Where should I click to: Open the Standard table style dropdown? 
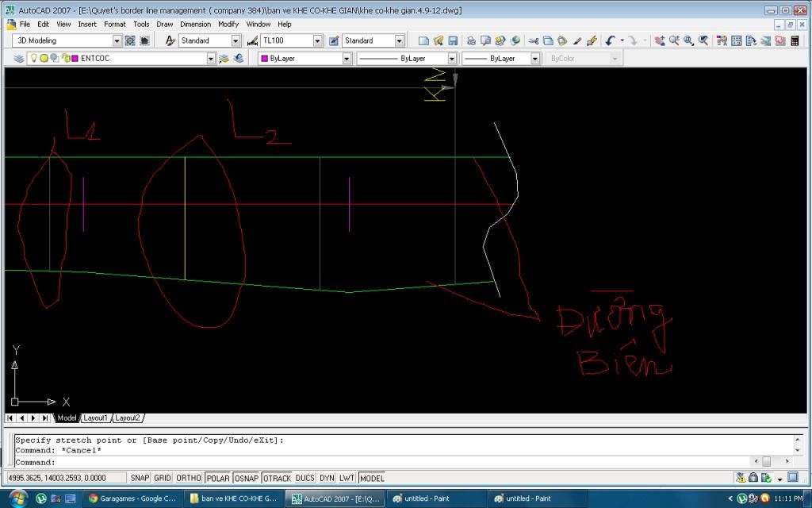pyautogui.click(x=400, y=40)
